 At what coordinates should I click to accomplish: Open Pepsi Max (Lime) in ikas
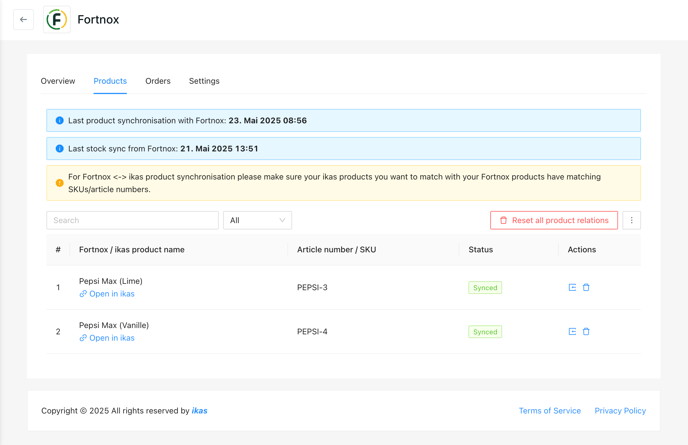click(x=111, y=294)
